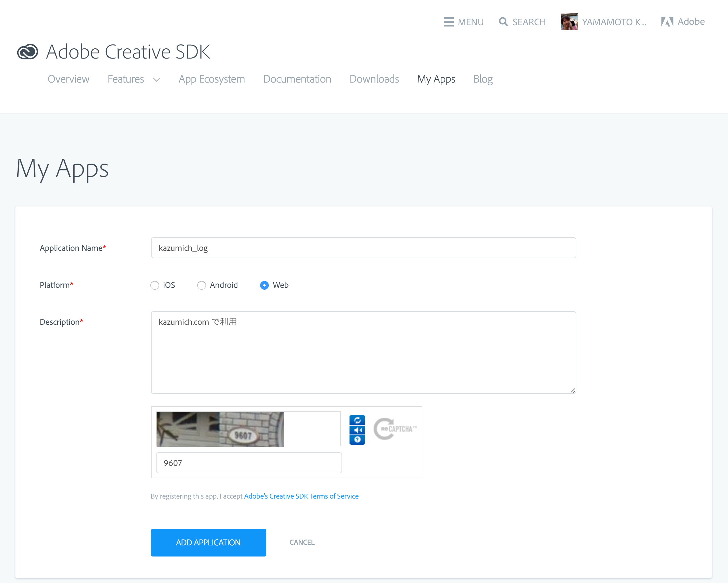This screenshot has height=583, width=728.
Task: Focus the Description text area
Action: [363, 353]
